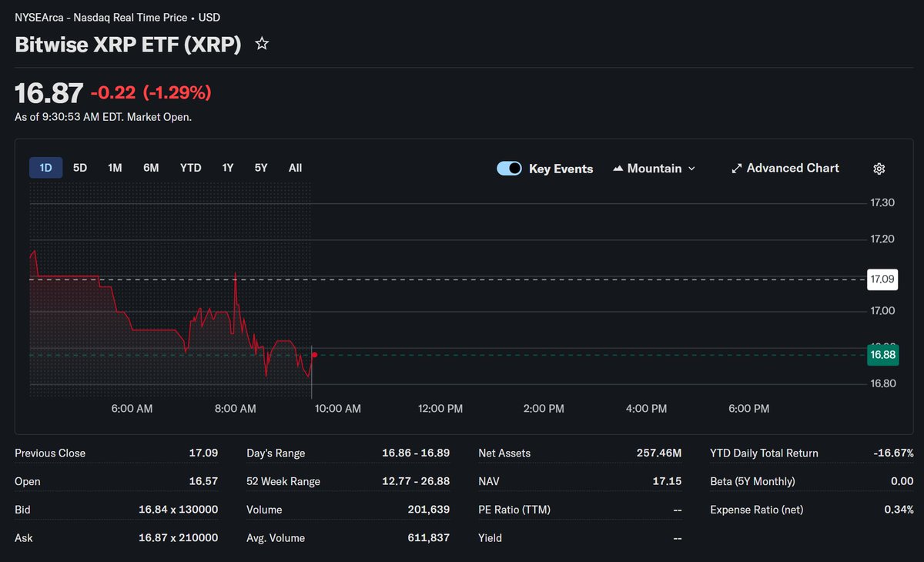The height and width of the screenshot is (562, 924).
Task: Click the Beta (5Y Monthly) label
Action: click(752, 482)
